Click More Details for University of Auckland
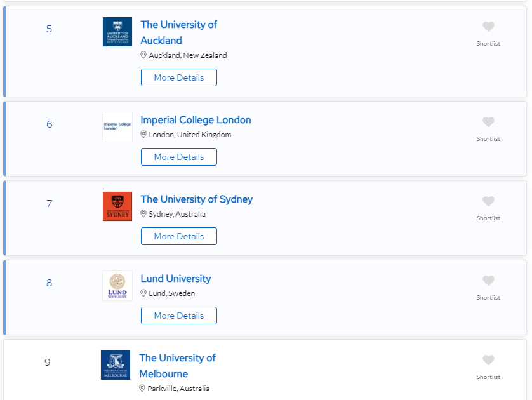Image resolution: width=532 pixels, height=400 pixels. 179,77
